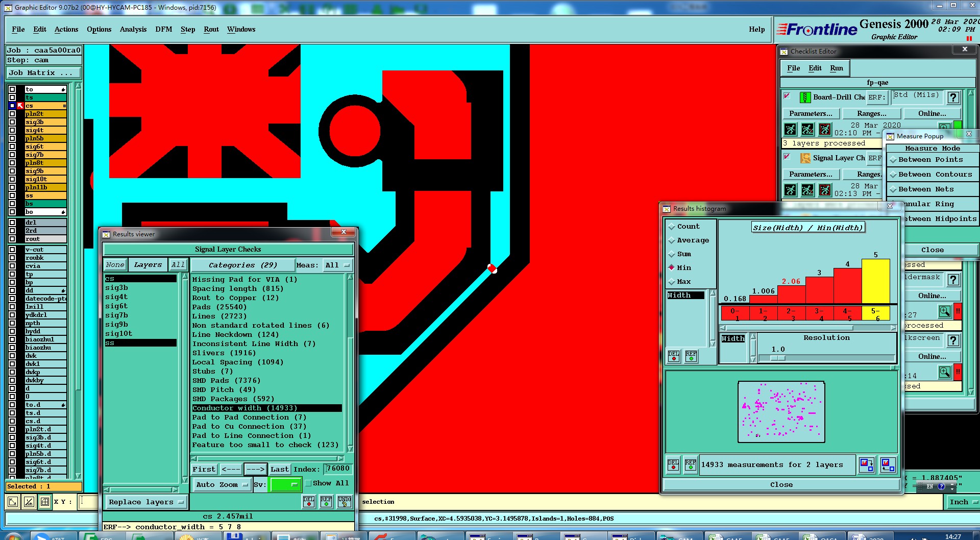Click the question mark help icon for Board-Drill Checks

click(952, 97)
